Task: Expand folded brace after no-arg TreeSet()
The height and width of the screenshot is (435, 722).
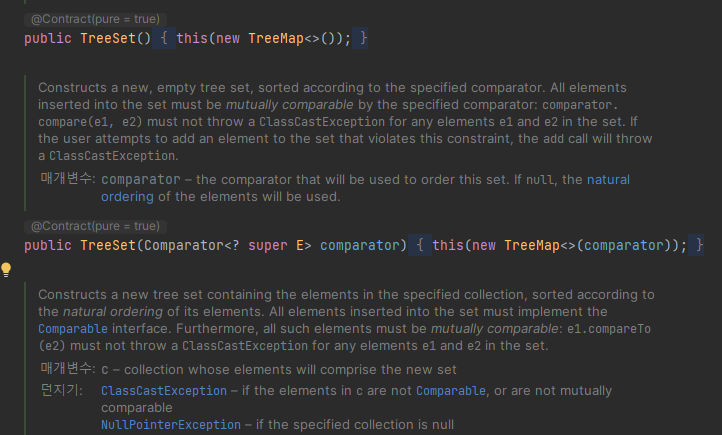Action: pyautogui.click(x=163, y=38)
